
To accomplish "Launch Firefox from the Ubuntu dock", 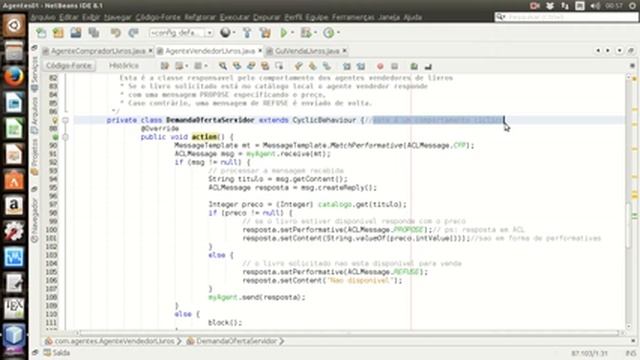I will pos(14,77).
